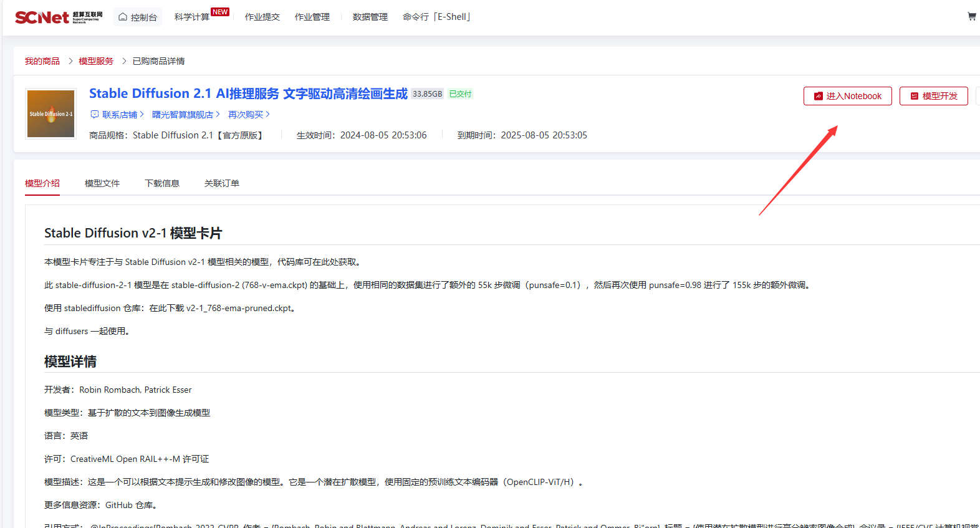980x528 pixels.
Task: Click the 许可 CreativeML Open RAIL++-M line
Action: click(127, 459)
